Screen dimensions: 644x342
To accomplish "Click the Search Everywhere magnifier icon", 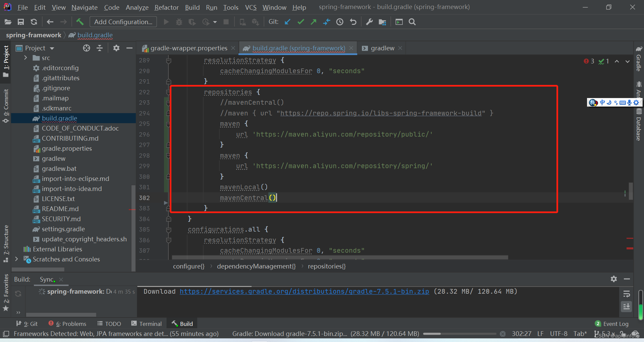I will pos(412,22).
